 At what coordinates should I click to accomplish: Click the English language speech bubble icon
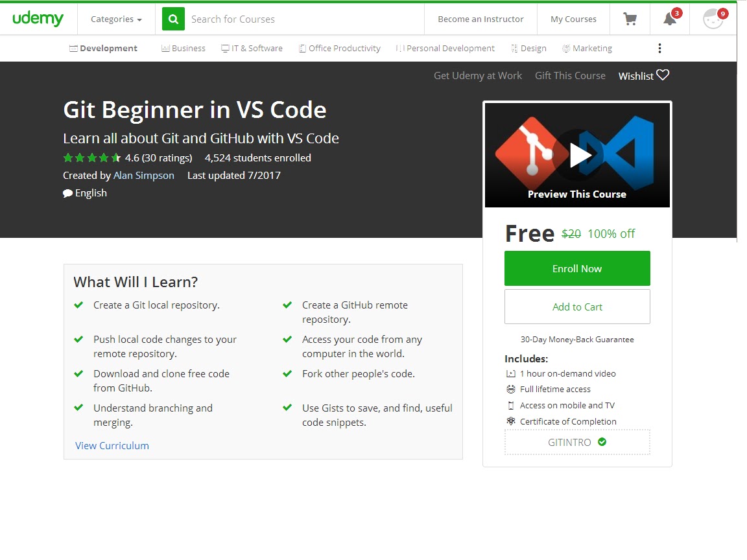pos(67,193)
